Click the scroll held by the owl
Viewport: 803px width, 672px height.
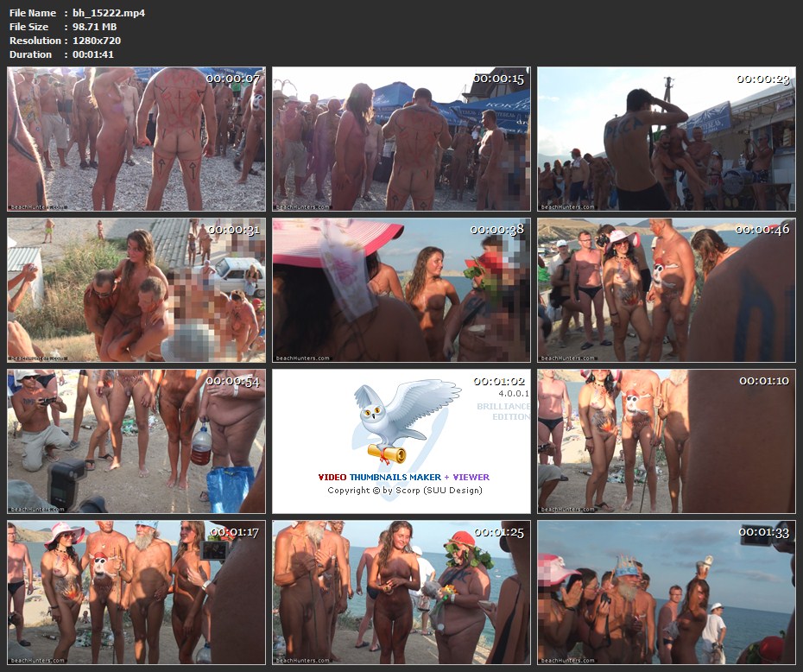point(386,453)
